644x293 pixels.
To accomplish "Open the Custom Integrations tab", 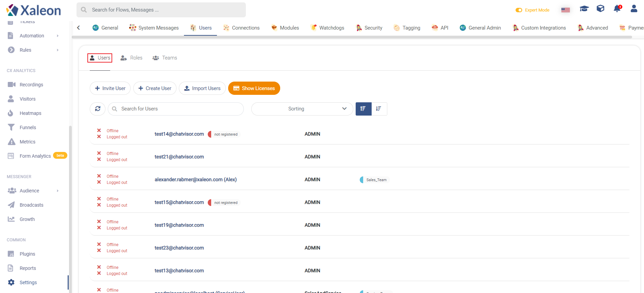I will (x=539, y=28).
